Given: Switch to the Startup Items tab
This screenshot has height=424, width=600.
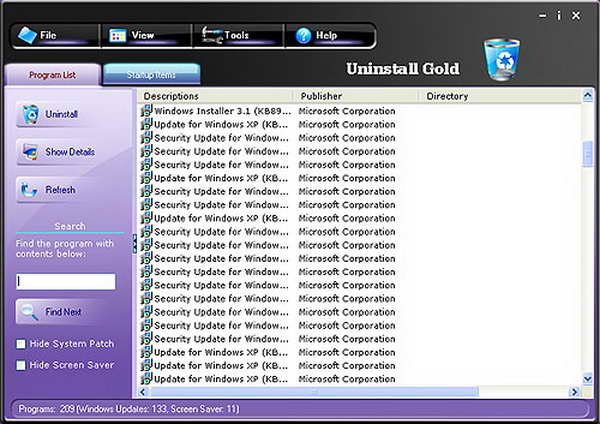Looking at the screenshot, I should [x=150, y=75].
